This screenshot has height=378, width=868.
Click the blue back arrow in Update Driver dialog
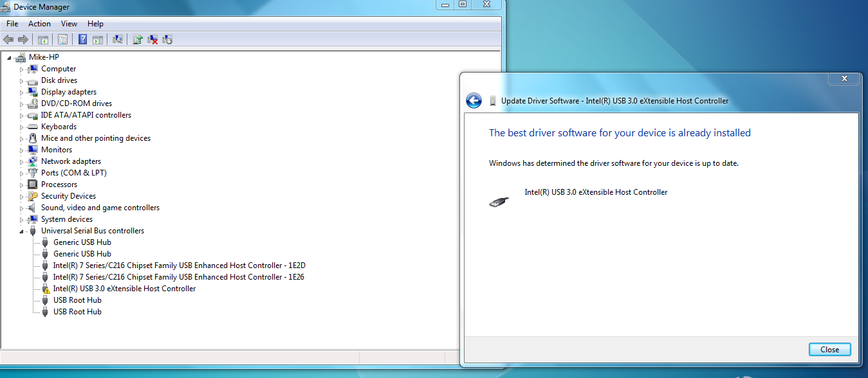click(474, 100)
